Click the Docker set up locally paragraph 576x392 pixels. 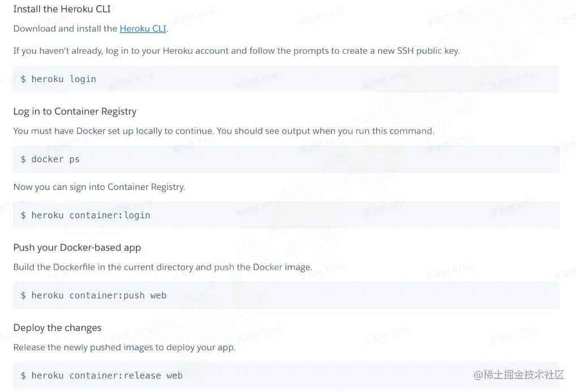click(223, 131)
